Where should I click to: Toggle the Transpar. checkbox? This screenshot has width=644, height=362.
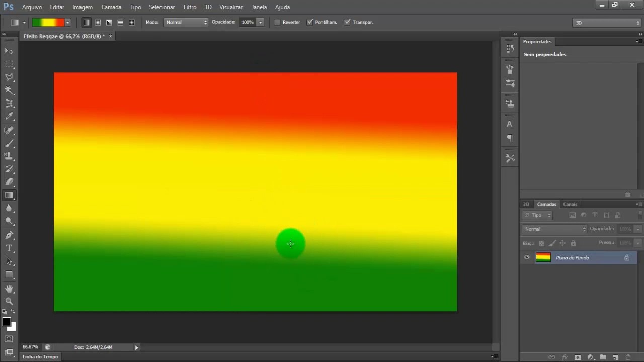coord(347,22)
